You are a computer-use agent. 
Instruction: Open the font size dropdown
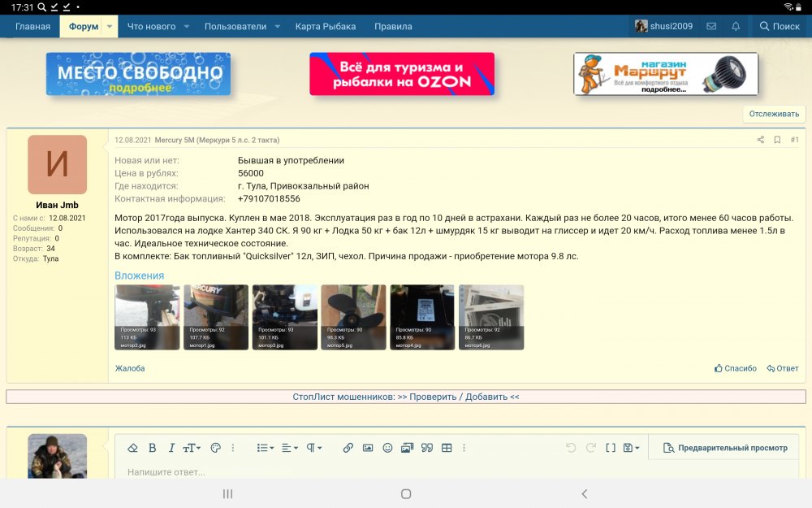(x=192, y=448)
